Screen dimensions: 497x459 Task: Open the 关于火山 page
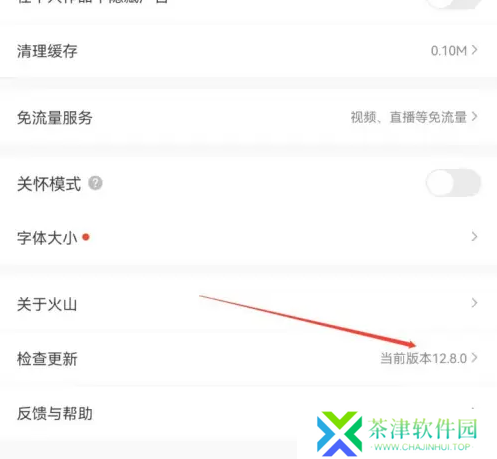pos(248,304)
